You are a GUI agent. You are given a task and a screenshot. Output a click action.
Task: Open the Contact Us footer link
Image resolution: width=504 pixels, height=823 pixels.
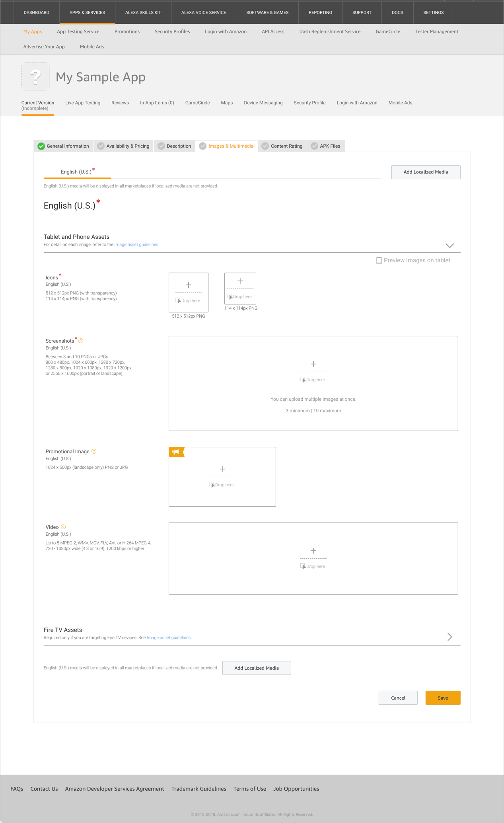point(44,789)
